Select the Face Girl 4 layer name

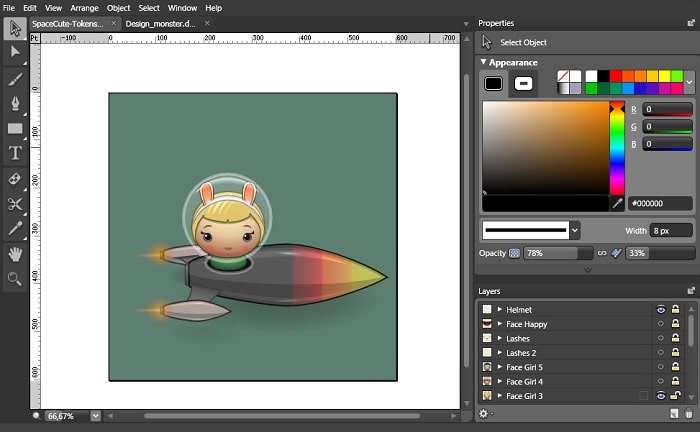[525, 382]
